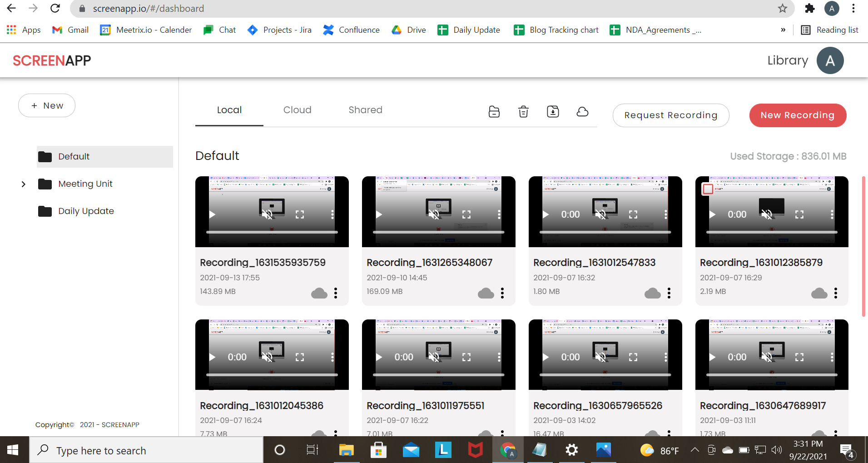Click the trash delete icon in toolbar
This screenshot has width=868, height=463.
click(523, 112)
